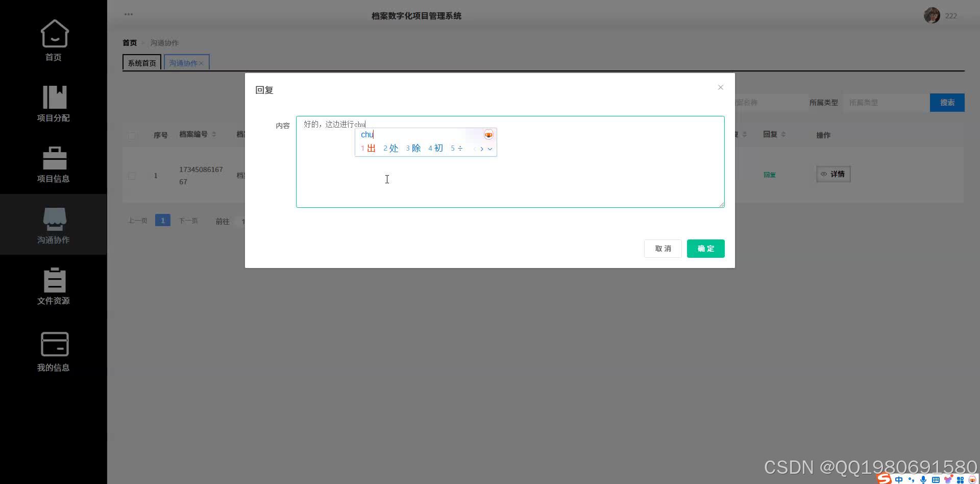The height and width of the screenshot is (484, 980).
Task: Select the 沟通协作 tab
Action: click(x=184, y=62)
